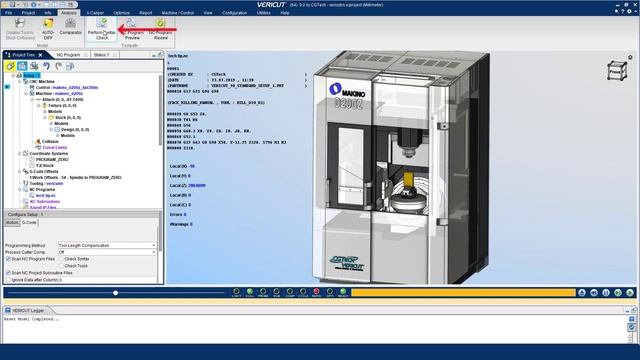The height and width of the screenshot is (360, 640).
Task: Select NC Subroutines in the tree
Action: point(44,202)
